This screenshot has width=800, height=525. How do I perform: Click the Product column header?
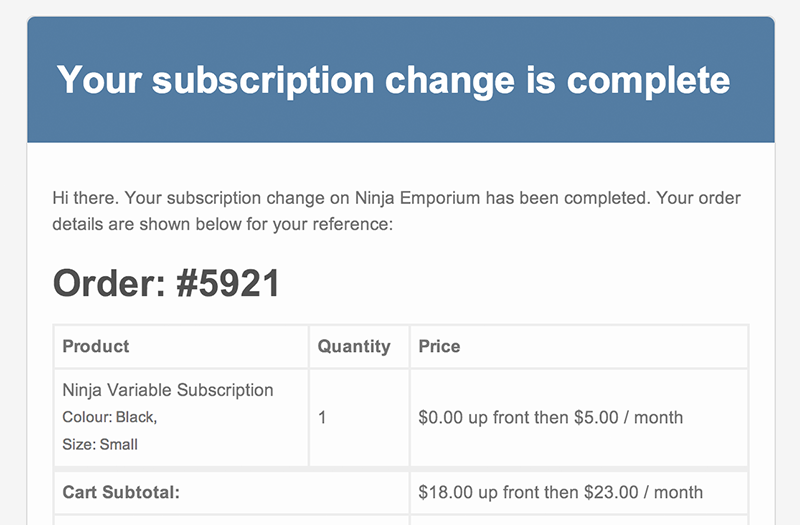point(95,346)
